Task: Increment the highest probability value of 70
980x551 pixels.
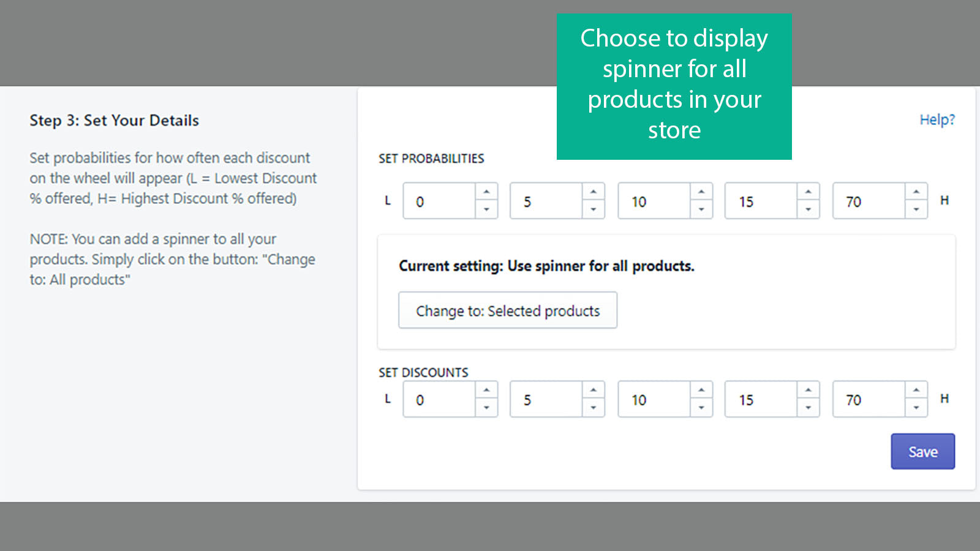Action: coord(916,192)
